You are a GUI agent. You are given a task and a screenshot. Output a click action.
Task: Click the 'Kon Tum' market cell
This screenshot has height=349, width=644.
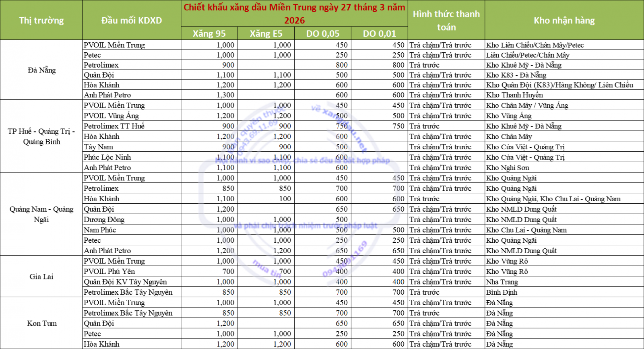(x=41, y=323)
